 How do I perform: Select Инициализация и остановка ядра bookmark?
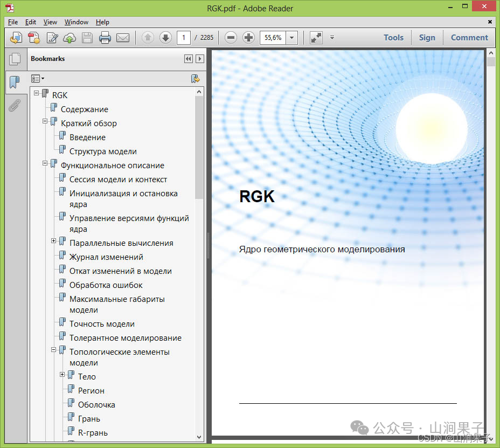(x=123, y=199)
